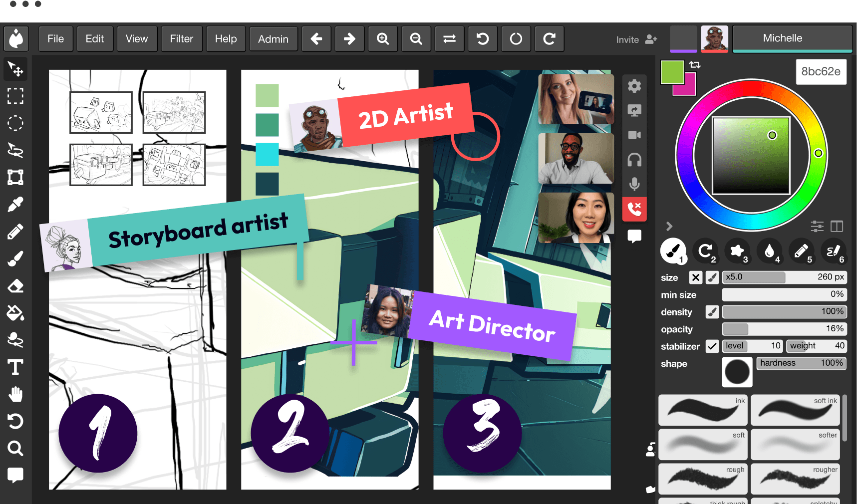Open the Filter menu
Viewport: 857px width, 504px height.
[181, 38]
